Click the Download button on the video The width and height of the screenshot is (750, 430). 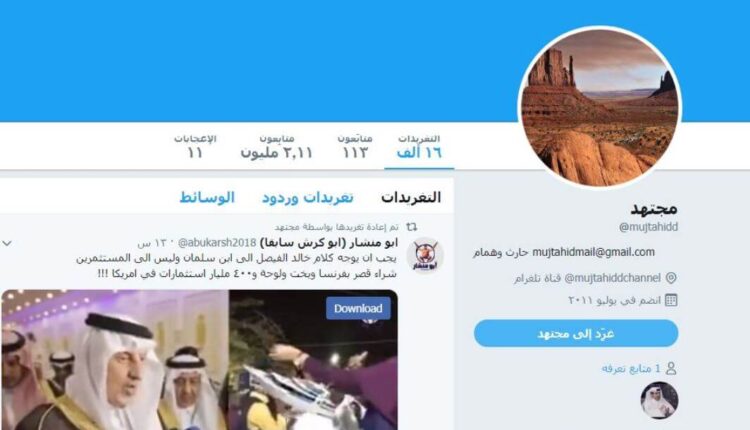[358, 309]
